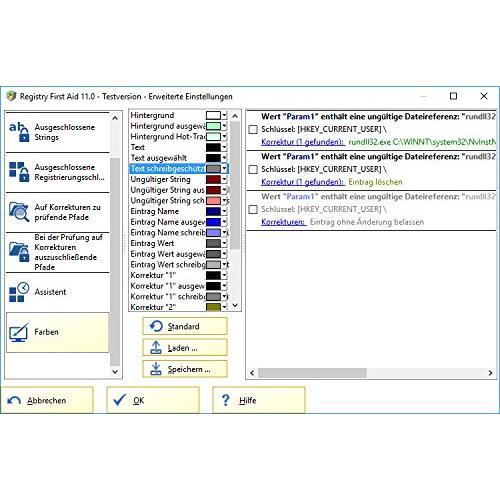
Task: Tick the second Param1 entry checkbox
Action: (x=253, y=169)
